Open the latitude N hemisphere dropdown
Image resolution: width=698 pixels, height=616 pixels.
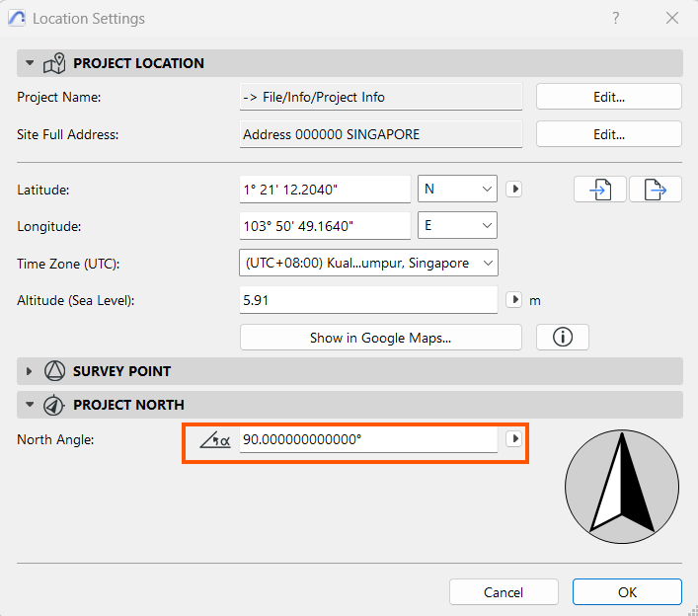[x=457, y=189]
